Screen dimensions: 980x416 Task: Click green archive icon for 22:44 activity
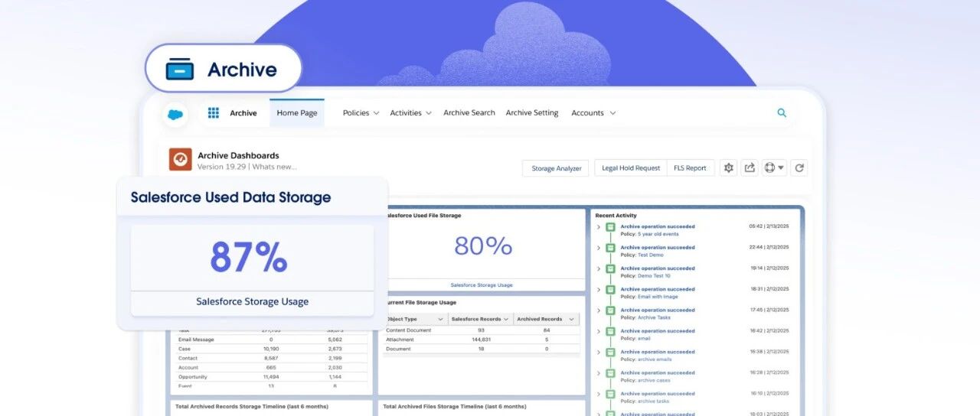coord(610,248)
